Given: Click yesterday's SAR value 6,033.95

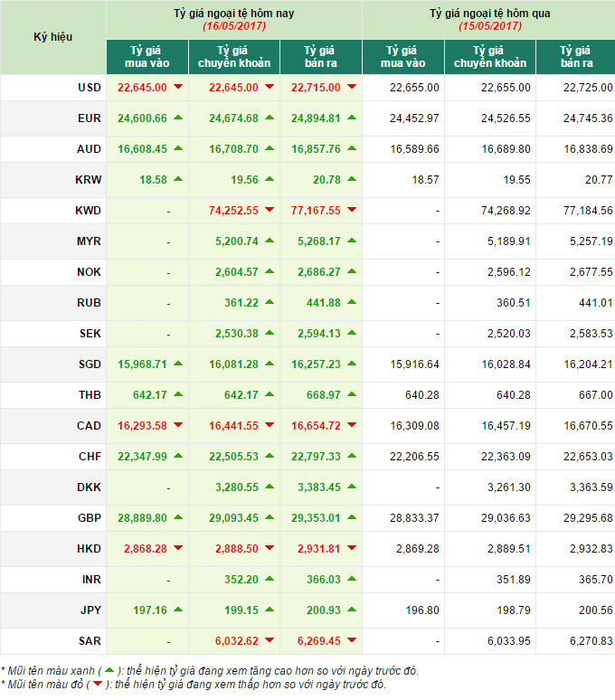Looking at the screenshot, I should click(509, 641).
